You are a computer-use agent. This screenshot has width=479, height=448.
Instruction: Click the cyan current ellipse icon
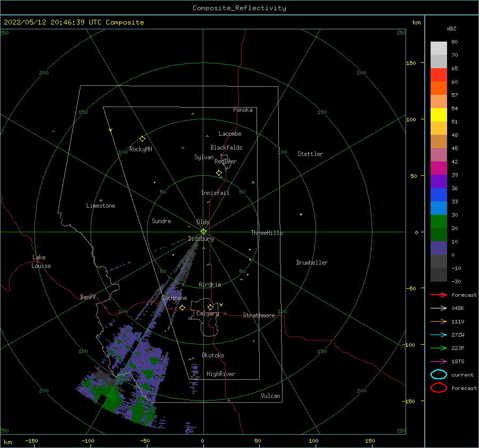coord(439,374)
